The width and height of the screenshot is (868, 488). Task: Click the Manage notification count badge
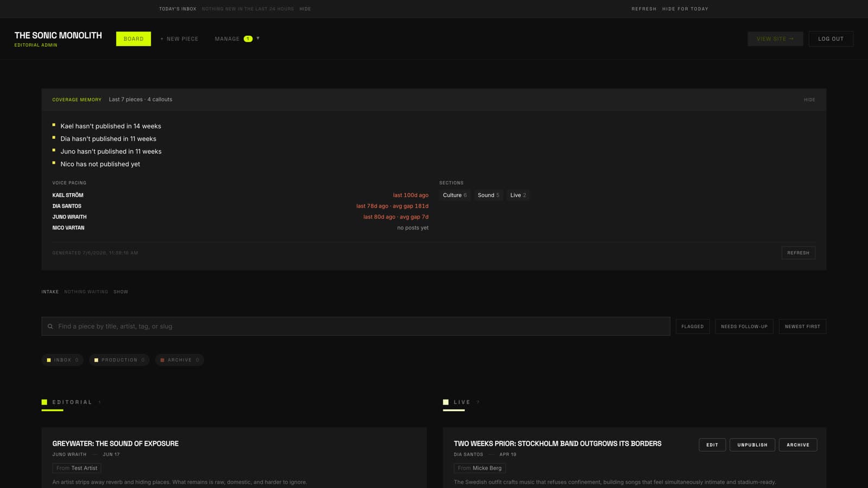click(248, 38)
